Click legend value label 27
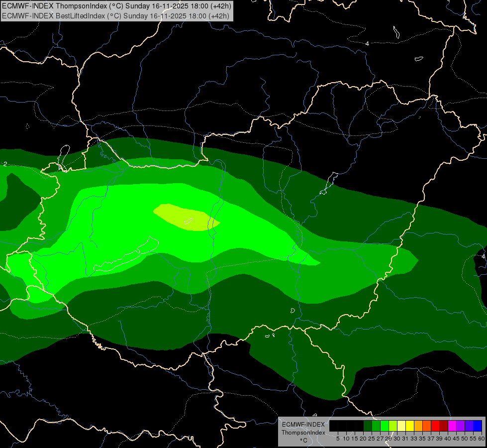The image size is (487, 448). [380, 439]
